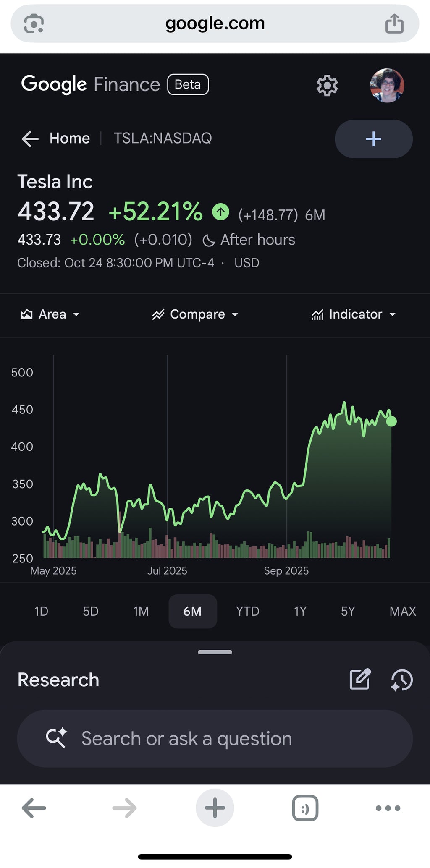Select MAX time range
Image resolution: width=430 pixels, height=868 pixels.
pyautogui.click(x=402, y=611)
